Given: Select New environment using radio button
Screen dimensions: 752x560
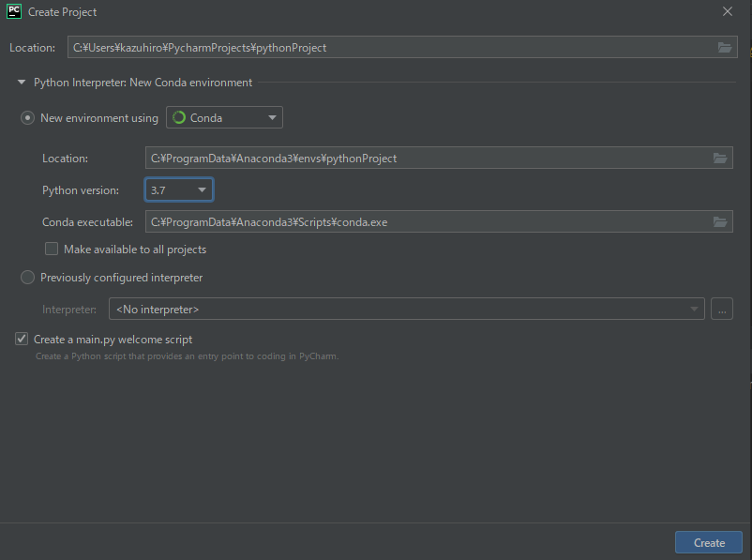Looking at the screenshot, I should pos(28,118).
